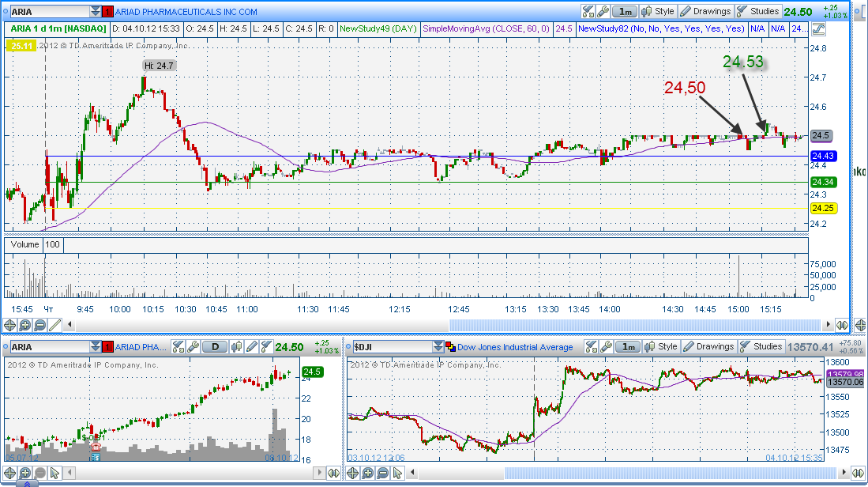Image resolution: width=868 pixels, height=487 pixels.
Task: Open study edit icon in $DJI chart
Action: pos(591,347)
